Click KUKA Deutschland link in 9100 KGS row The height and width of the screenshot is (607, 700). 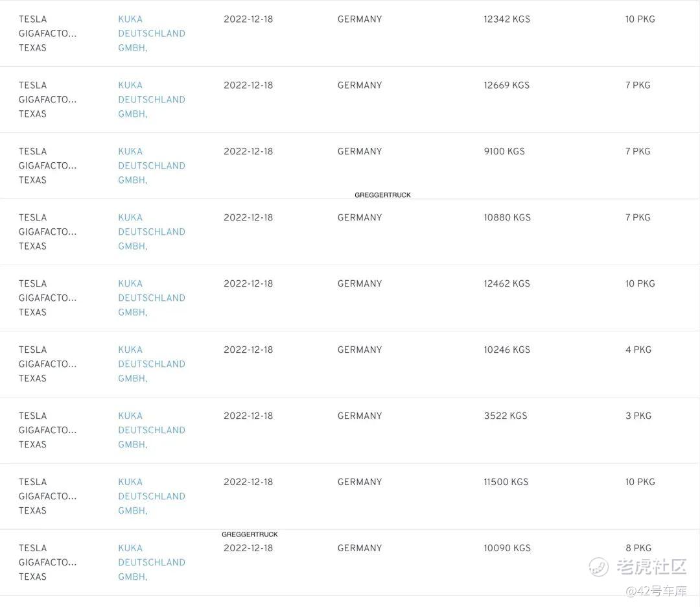[x=151, y=166]
